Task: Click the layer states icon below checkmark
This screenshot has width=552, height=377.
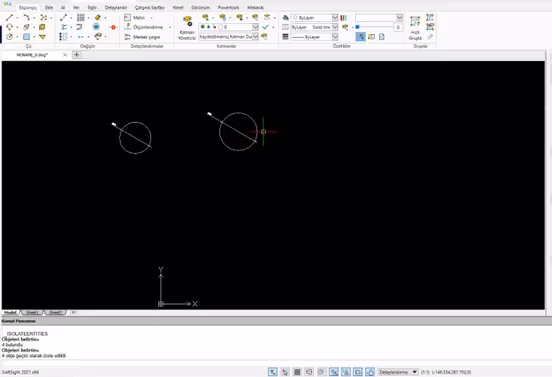Action: pyautogui.click(x=264, y=37)
